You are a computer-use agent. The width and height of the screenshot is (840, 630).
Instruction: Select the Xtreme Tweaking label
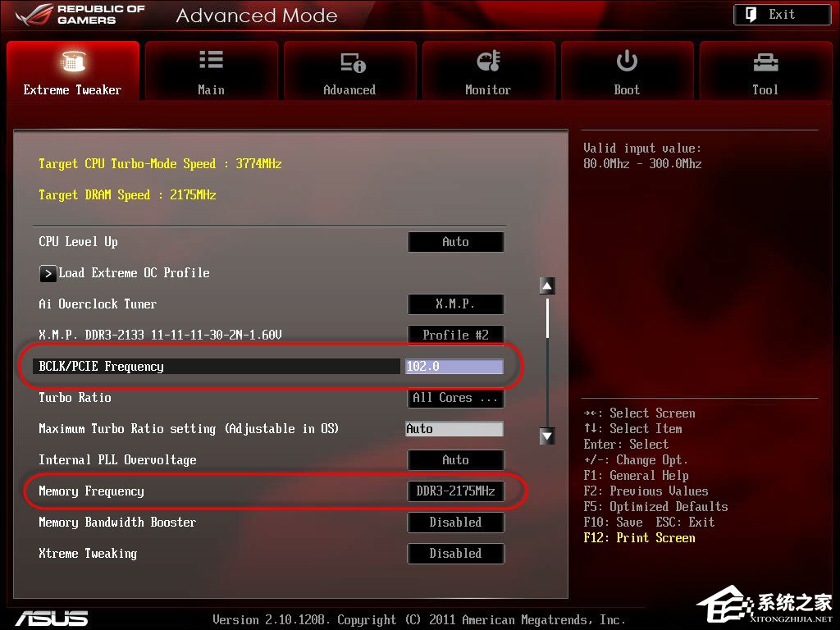[88, 554]
